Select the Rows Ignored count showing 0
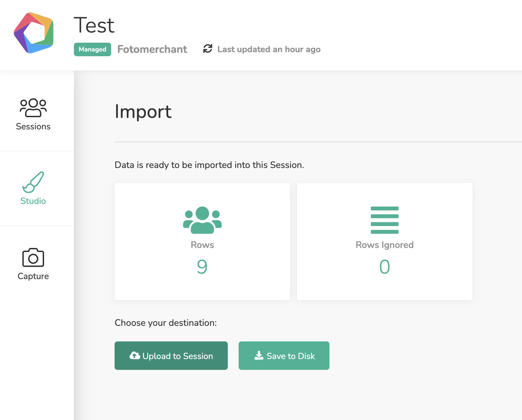522x420 pixels. point(385,267)
